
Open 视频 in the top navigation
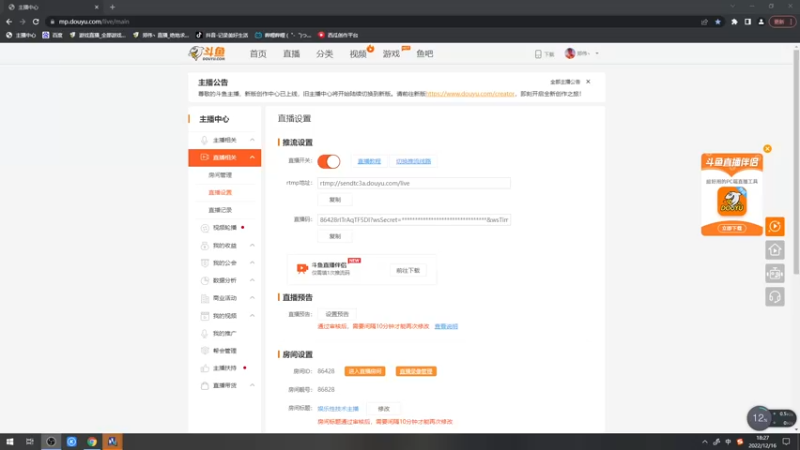(x=358, y=54)
